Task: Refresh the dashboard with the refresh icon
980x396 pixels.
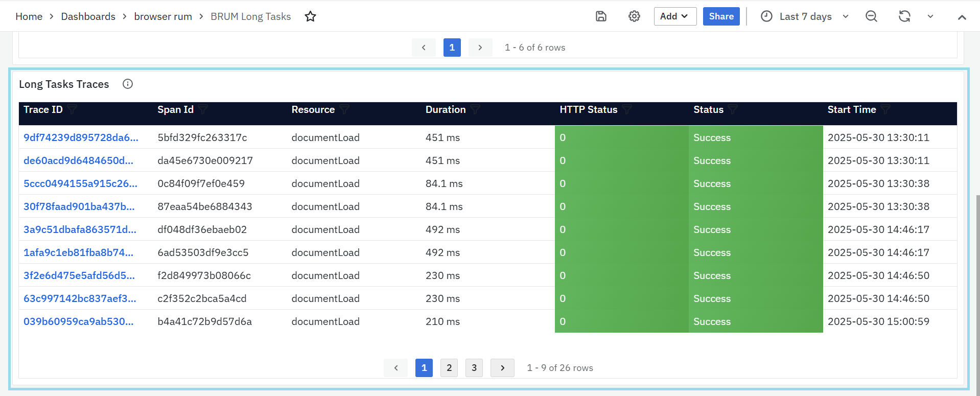Action: pos(904,16)
